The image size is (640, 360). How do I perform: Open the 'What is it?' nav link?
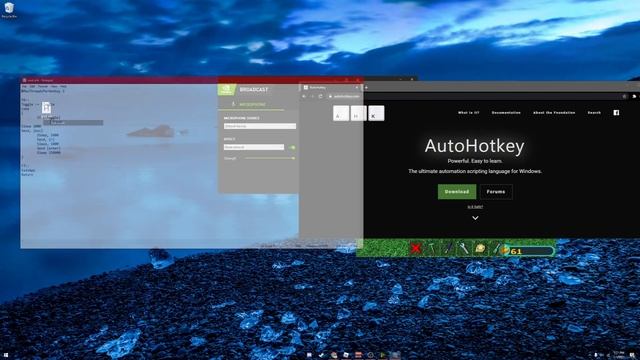tap(469, 112)
